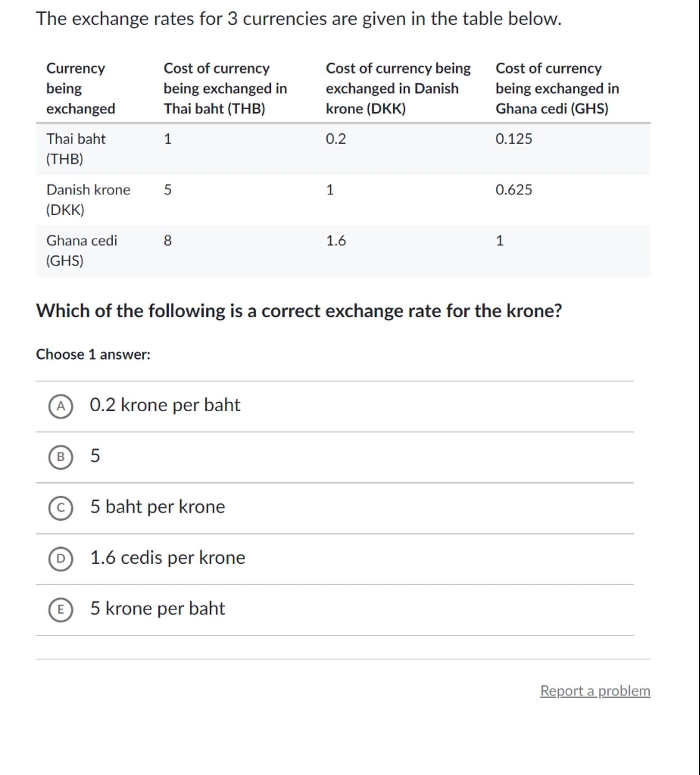The height and width of the screenshot is (775, 700).
Task: Click the 0.2 cell in Thai baht row
Action: point(336,139)
